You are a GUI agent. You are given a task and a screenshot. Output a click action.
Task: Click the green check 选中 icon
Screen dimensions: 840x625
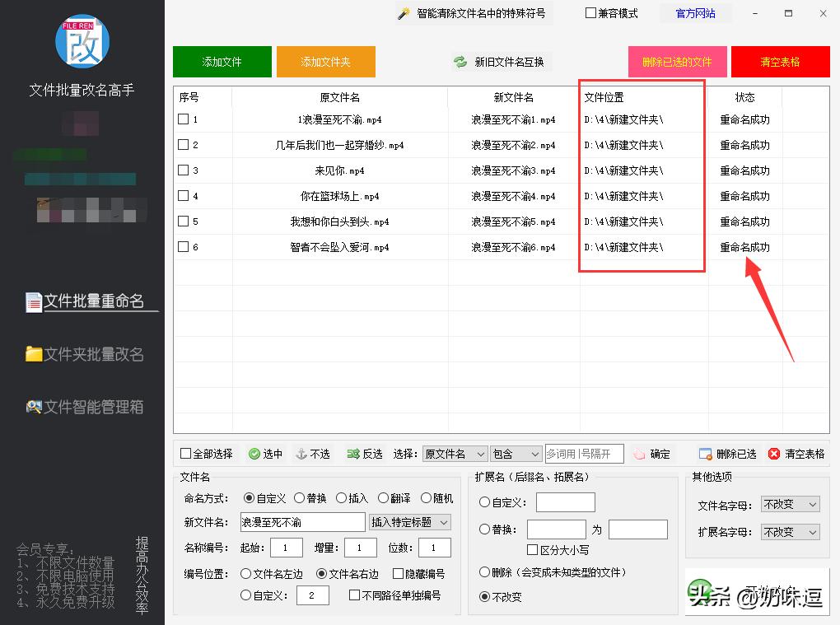[x=252, y=454]
